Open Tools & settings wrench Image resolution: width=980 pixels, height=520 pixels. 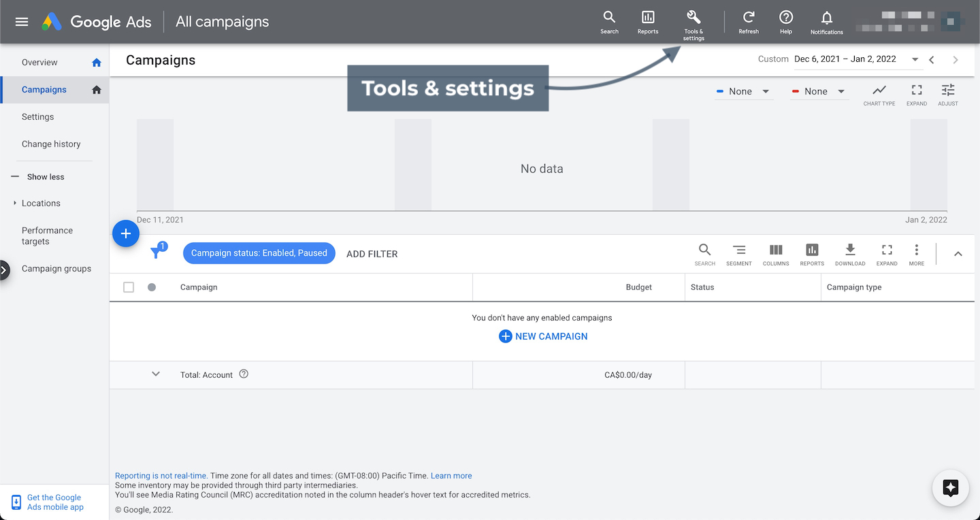[693, 25]
